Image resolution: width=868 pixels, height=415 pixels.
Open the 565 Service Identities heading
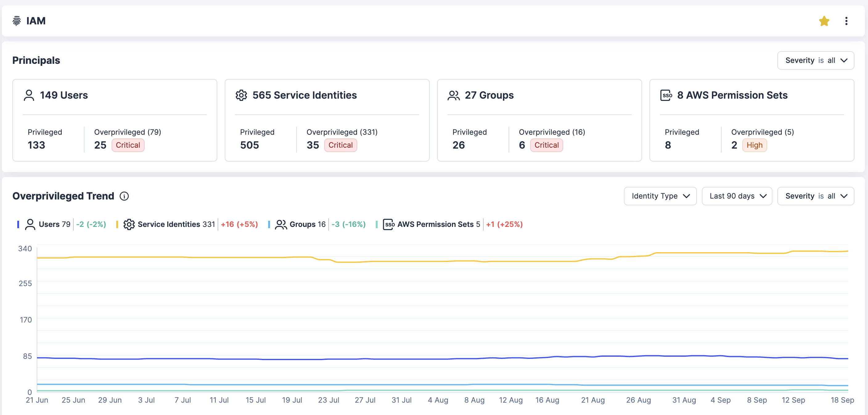pyautogui.click(x=304, y=95)
